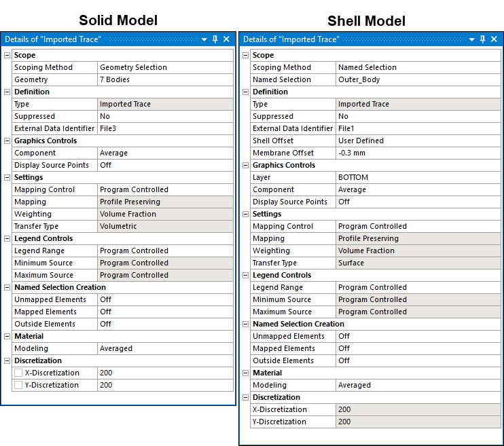504x446 pixels.
Task: Select the Volumetric transfer type cell
Action: 165,226
